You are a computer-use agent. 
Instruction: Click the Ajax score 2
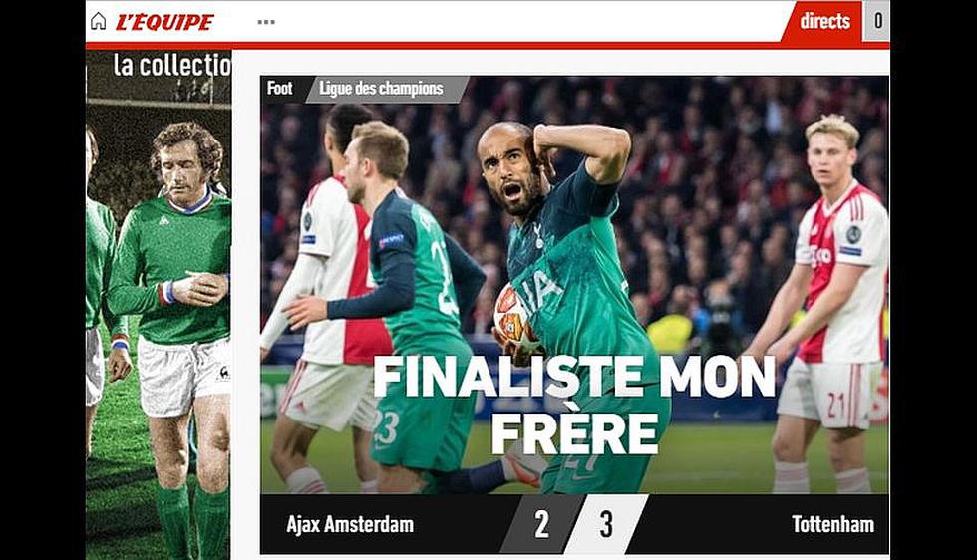pyautogui.click(x=541, y=524)
